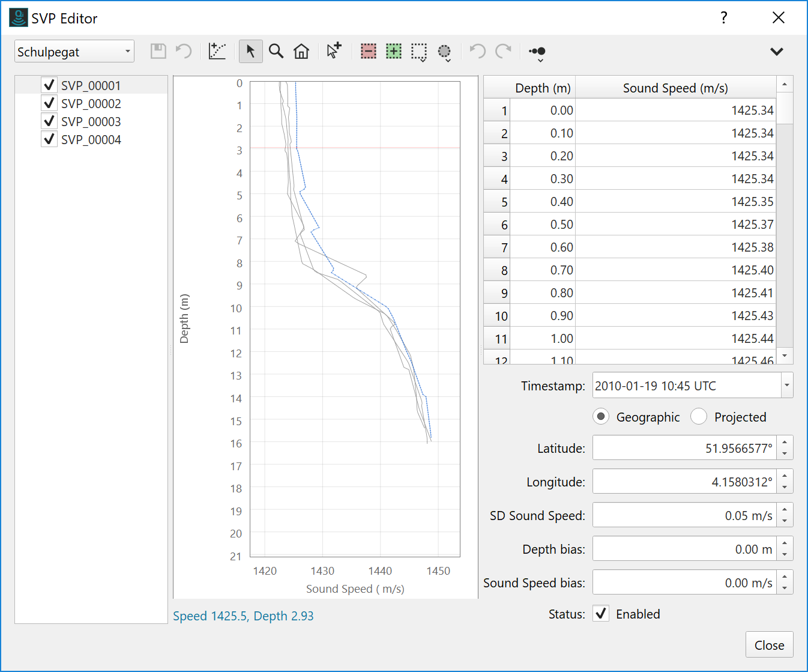Toggle the Enabled status checkbox
808x672 pixels.
[601, 614]
